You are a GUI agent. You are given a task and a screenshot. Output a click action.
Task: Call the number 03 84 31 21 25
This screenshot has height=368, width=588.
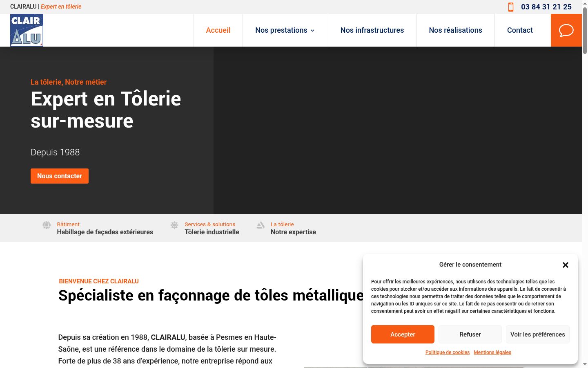click(x=546, y=7)
